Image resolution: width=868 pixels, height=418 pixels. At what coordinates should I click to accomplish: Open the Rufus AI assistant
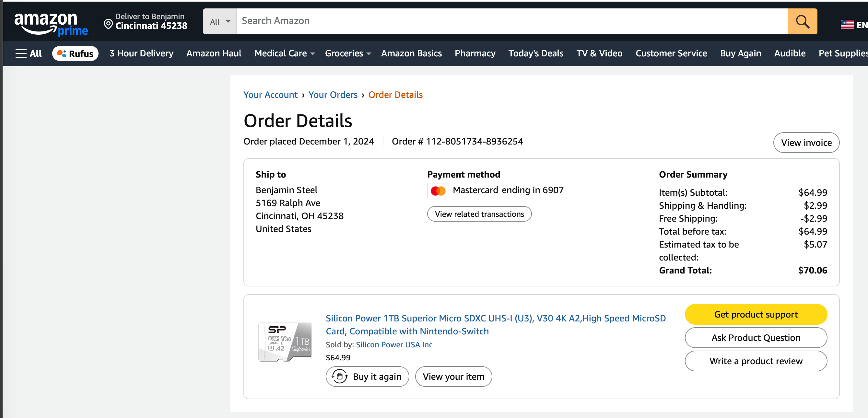[x=75, y=53]
